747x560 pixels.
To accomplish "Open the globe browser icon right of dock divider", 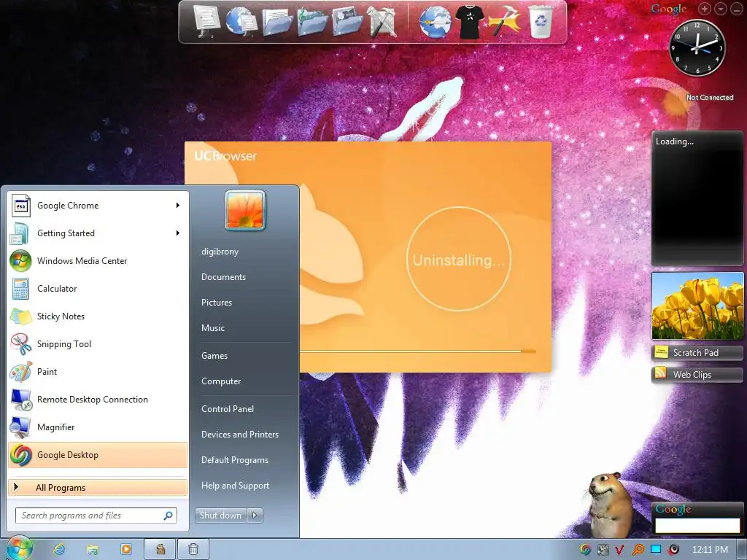I will (x=435, y=22).
